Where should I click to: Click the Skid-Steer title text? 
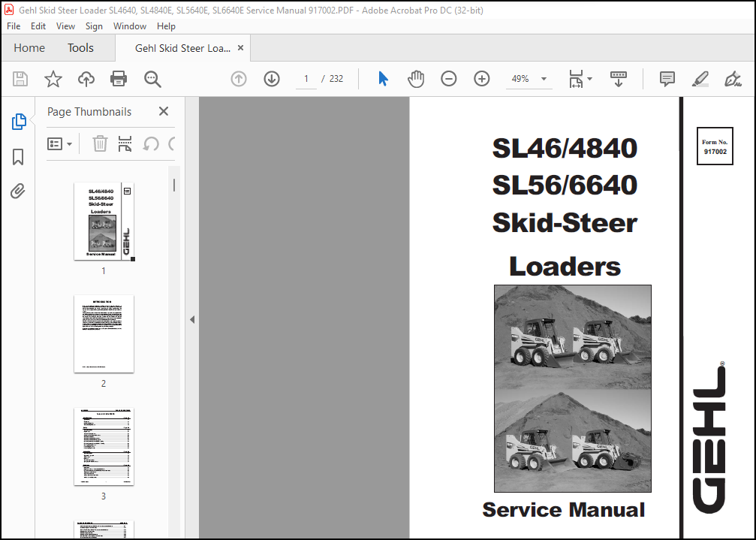click(565, 223)
